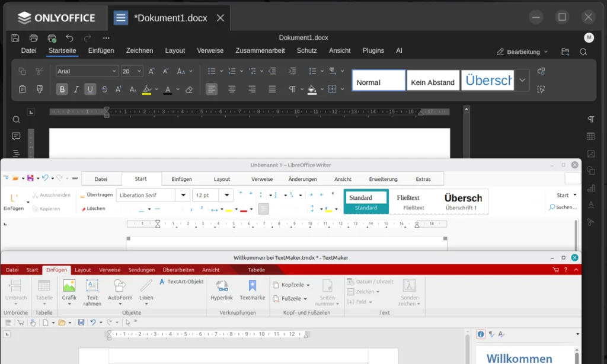Click the paragraph shading color button
This screenshot has width=607, height=364.
click(312, 90)
